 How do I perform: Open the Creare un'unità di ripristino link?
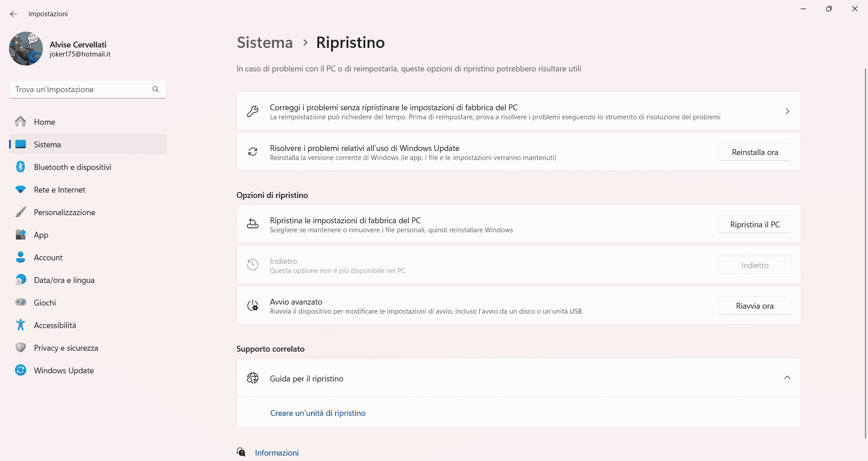318,413
